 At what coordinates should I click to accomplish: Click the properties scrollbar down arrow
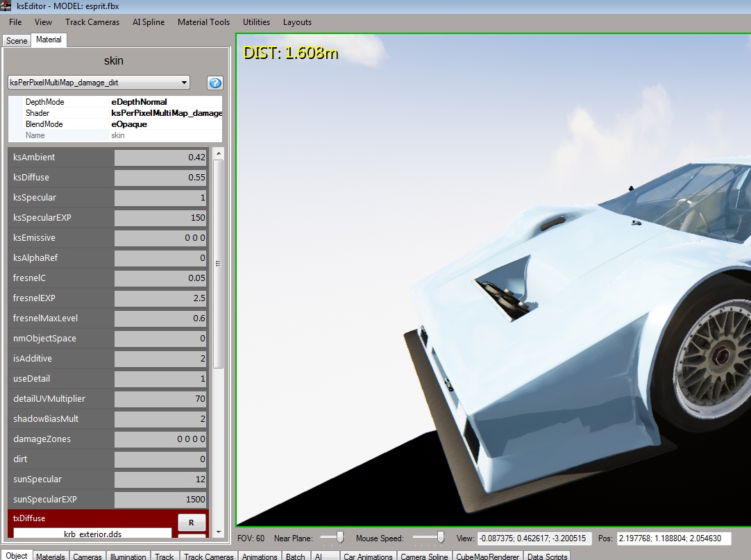point(219,532)
